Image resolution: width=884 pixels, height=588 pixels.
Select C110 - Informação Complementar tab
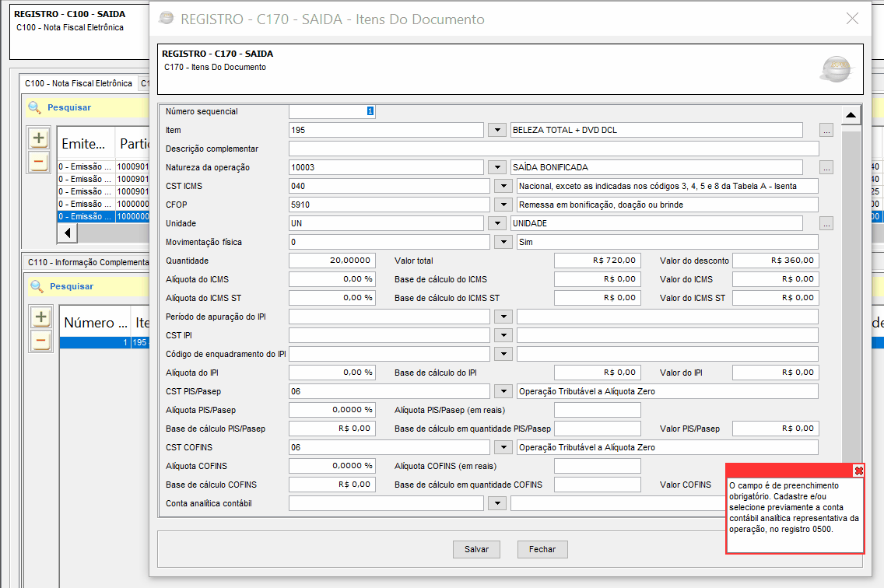(x=89, y=262)
